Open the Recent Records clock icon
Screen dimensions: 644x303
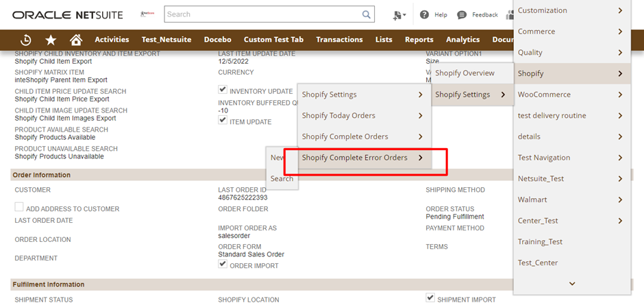26,40
